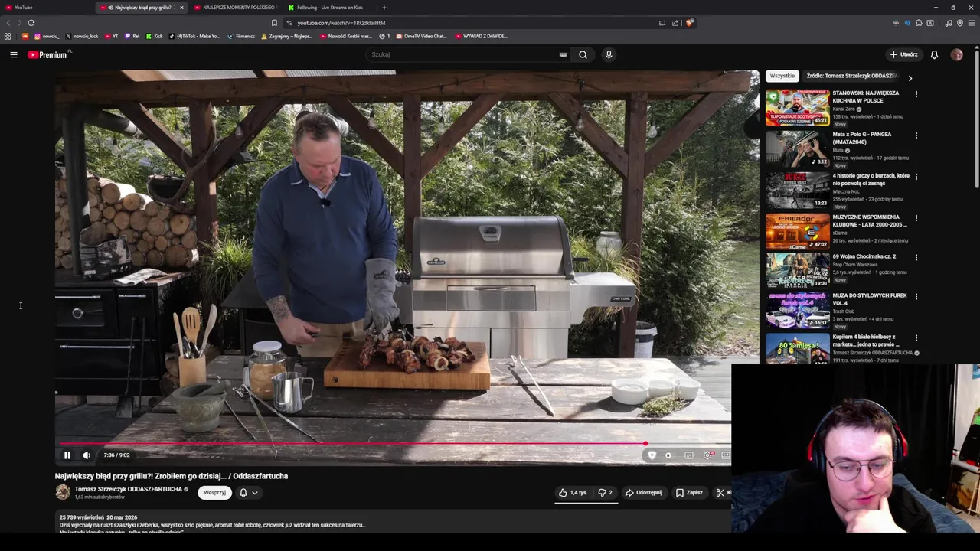This screenshot has width=980, height=551.
Task: Open more options for STANOWSKI video
Action: 916,94
